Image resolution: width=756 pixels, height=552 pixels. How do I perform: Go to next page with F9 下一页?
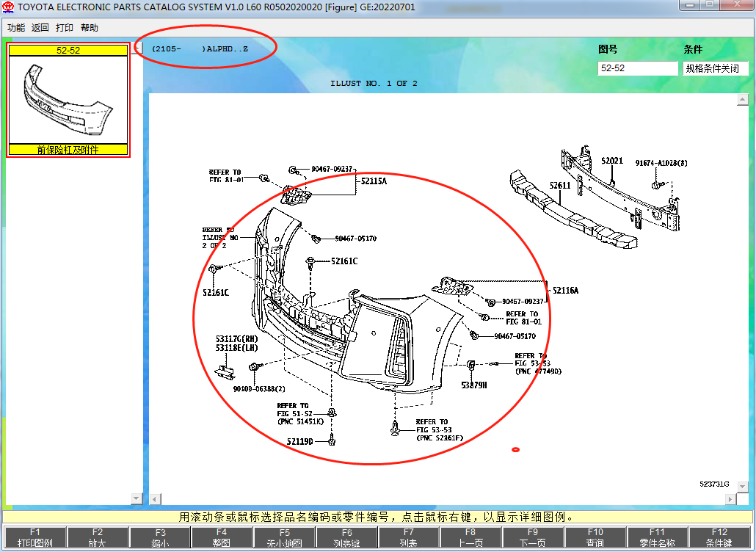click(533, 537)
